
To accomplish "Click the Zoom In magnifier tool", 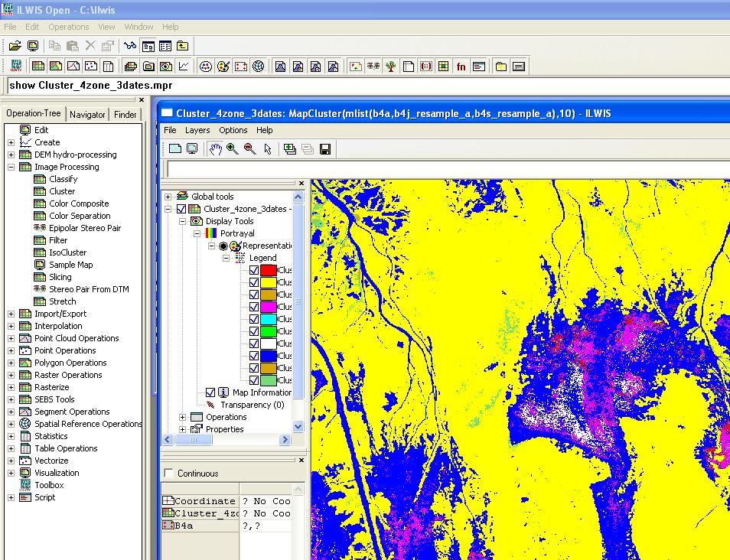I will tap(232, 149).
